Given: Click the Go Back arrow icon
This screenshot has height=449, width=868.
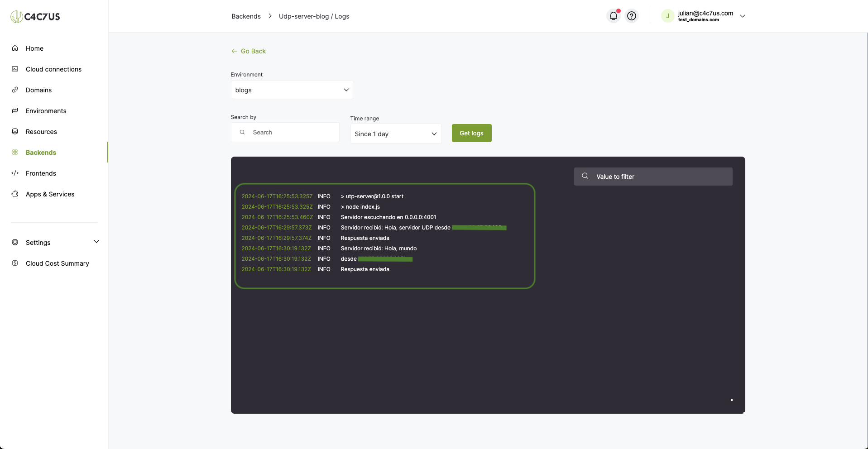Looking at the screenshot, I should (x=234, y=51).
